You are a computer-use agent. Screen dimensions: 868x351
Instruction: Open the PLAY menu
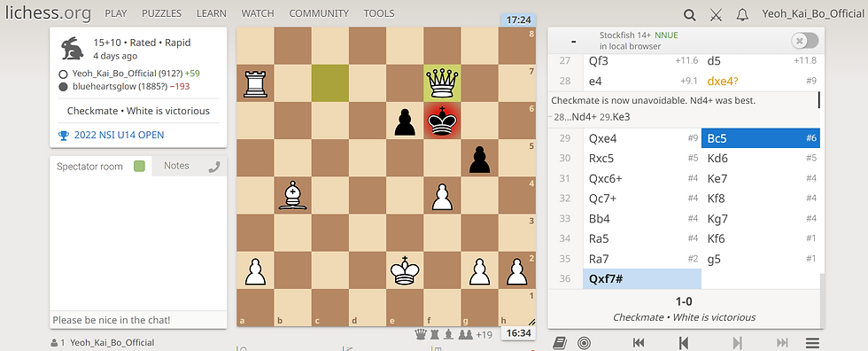point(116,13)
